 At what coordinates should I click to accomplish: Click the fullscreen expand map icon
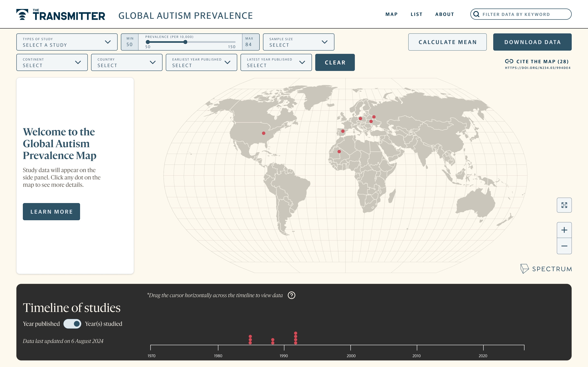coord(564,205)
